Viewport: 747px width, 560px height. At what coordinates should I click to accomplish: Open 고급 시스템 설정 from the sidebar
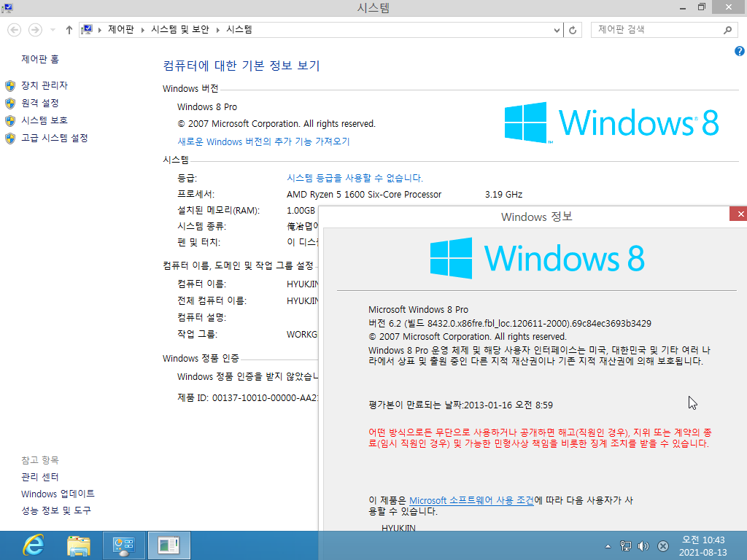click(x=54, y=138)
